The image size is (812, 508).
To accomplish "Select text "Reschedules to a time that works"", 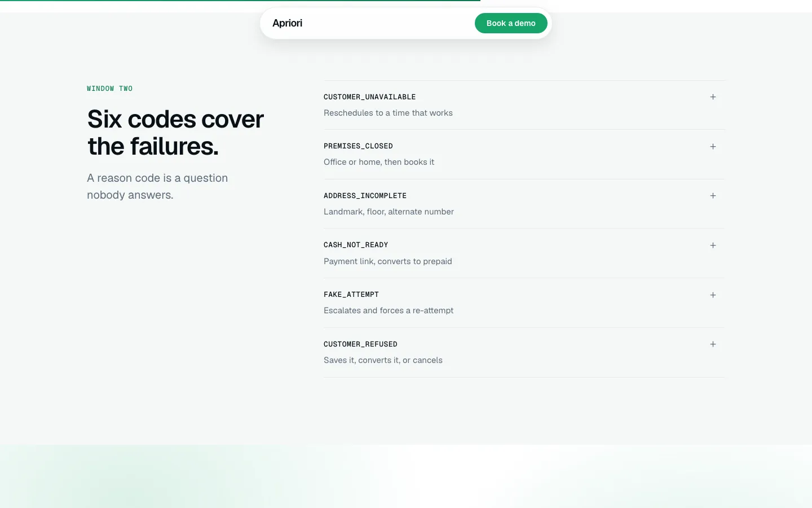I will pos(388,113).
